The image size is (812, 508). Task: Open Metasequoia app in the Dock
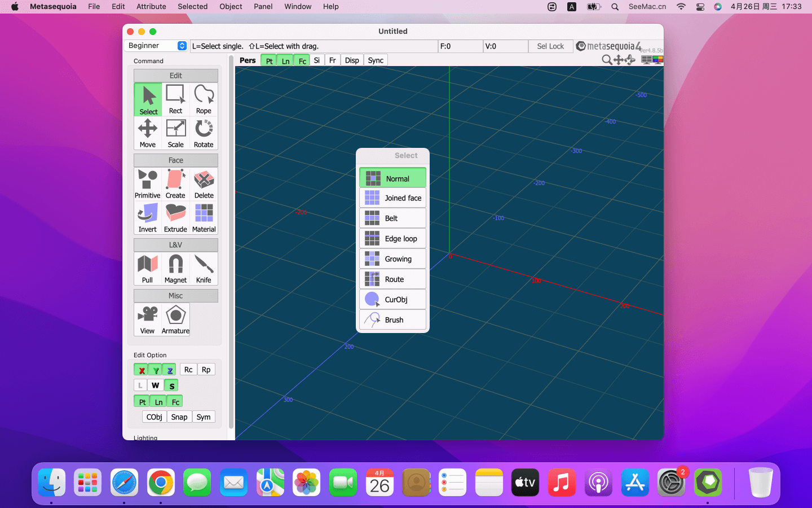coord(708,483)
